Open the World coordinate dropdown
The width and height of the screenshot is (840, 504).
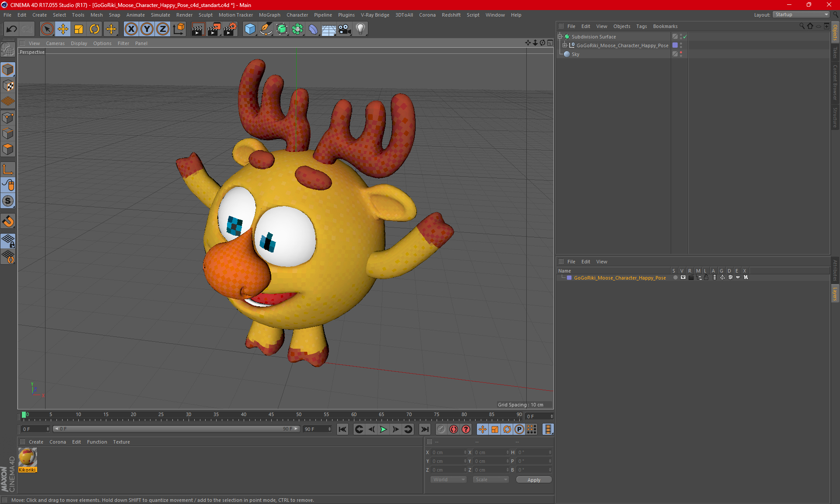point(448,479)
